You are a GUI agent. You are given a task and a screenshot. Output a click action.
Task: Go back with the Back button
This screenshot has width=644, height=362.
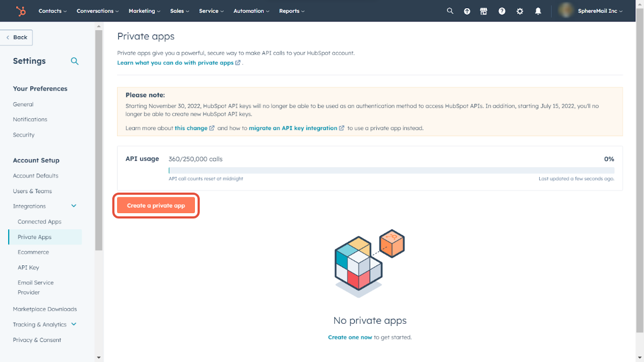tap(16, 37)
